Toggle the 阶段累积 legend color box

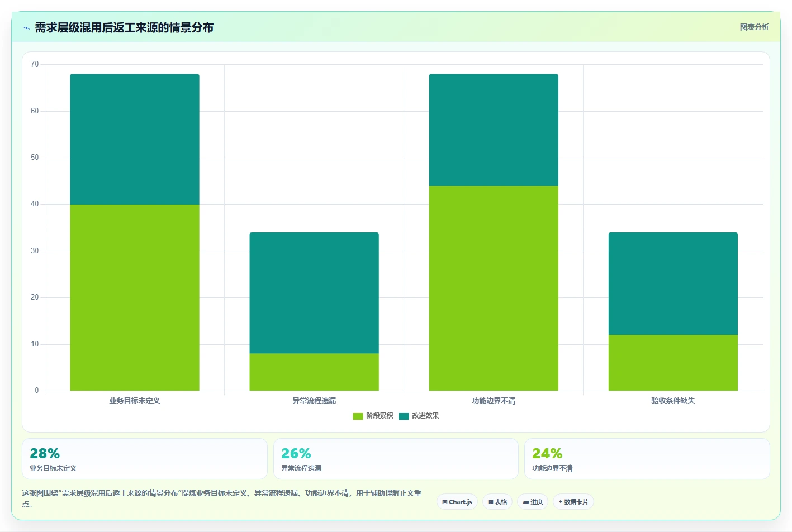358,416
